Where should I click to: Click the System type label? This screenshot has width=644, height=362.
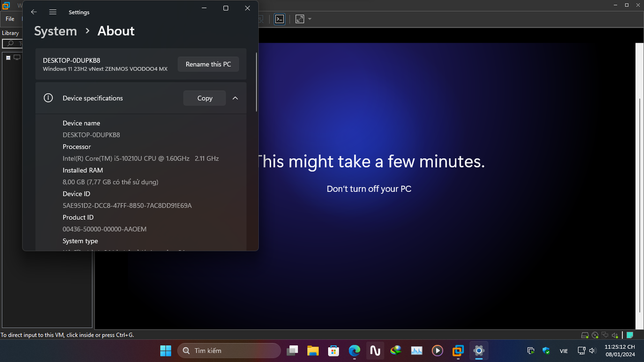(80, 241)
